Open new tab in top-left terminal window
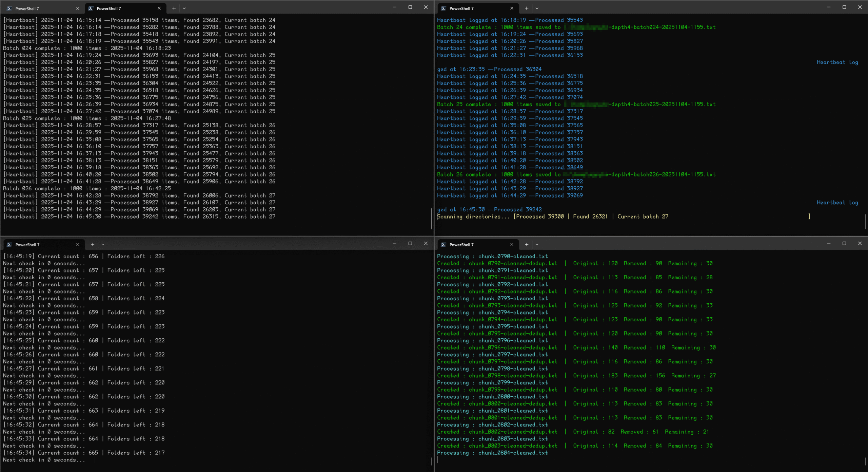This screenshot has height=472, width=868. 174,8
